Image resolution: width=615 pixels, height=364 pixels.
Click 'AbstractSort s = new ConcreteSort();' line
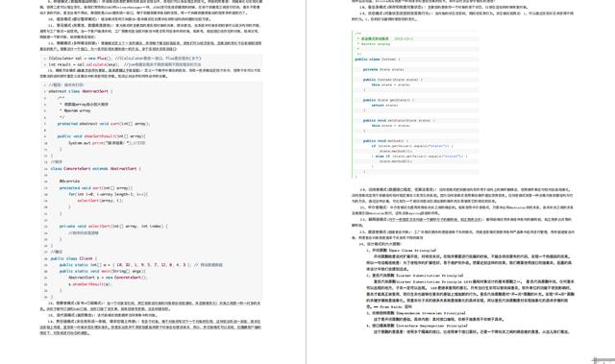click(108, 278)
